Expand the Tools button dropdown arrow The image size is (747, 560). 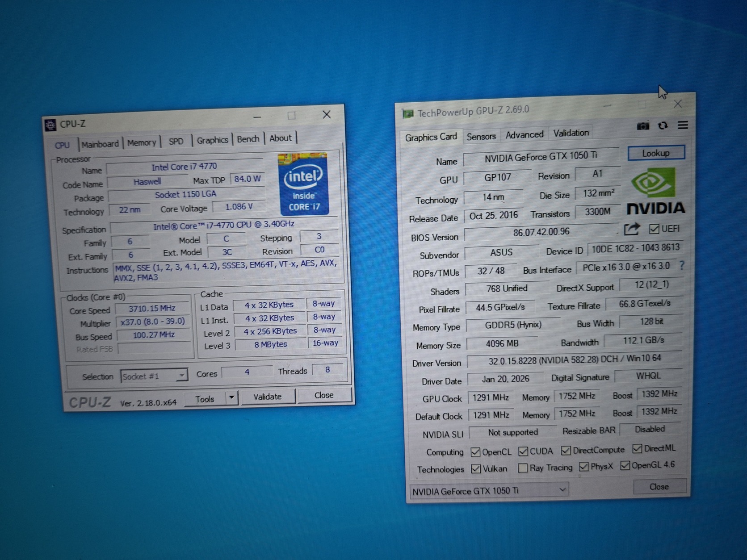coord(231,397)
